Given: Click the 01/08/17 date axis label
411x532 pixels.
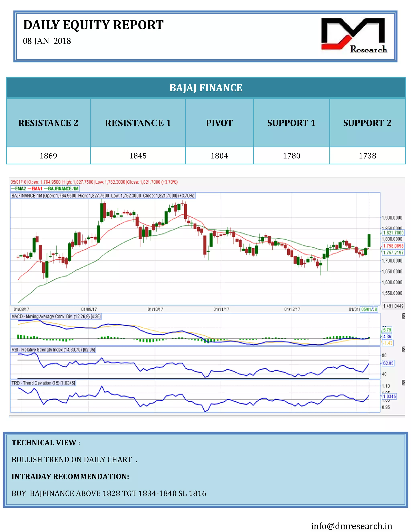Looking at the screenshot, I should click(x=21, y=309).
